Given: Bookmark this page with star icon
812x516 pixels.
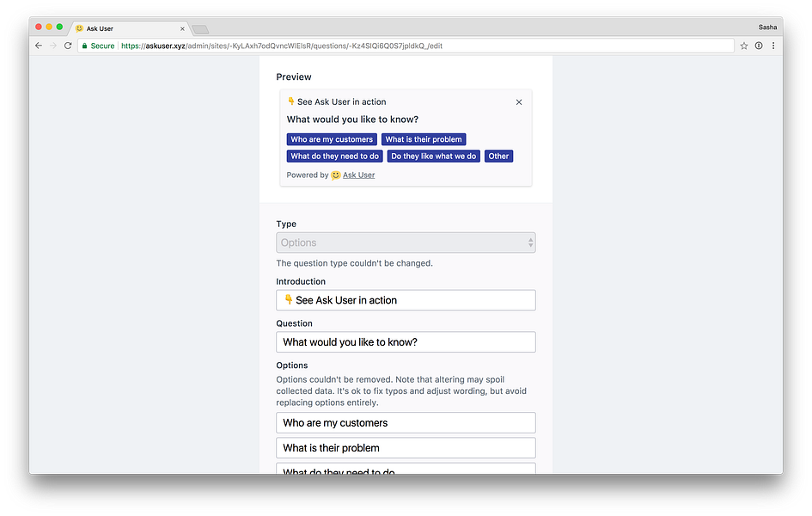Looking at the screenshot, I should coord(744,46).
